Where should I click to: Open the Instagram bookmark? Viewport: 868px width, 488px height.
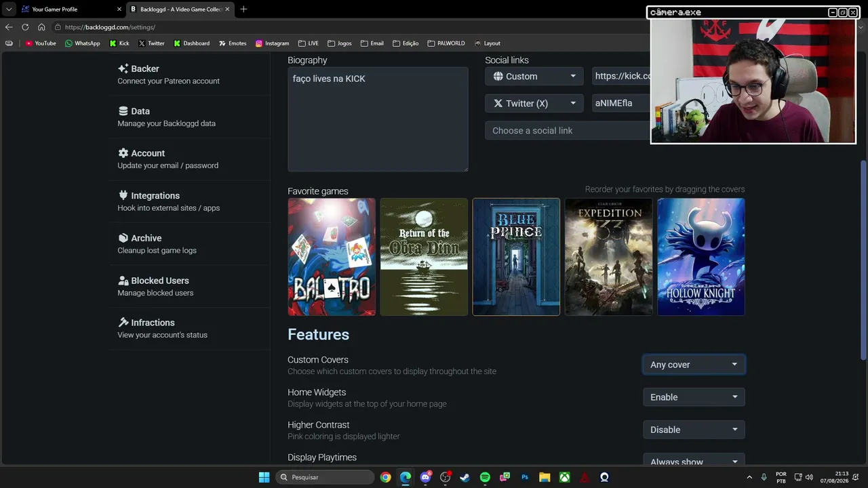272,43
